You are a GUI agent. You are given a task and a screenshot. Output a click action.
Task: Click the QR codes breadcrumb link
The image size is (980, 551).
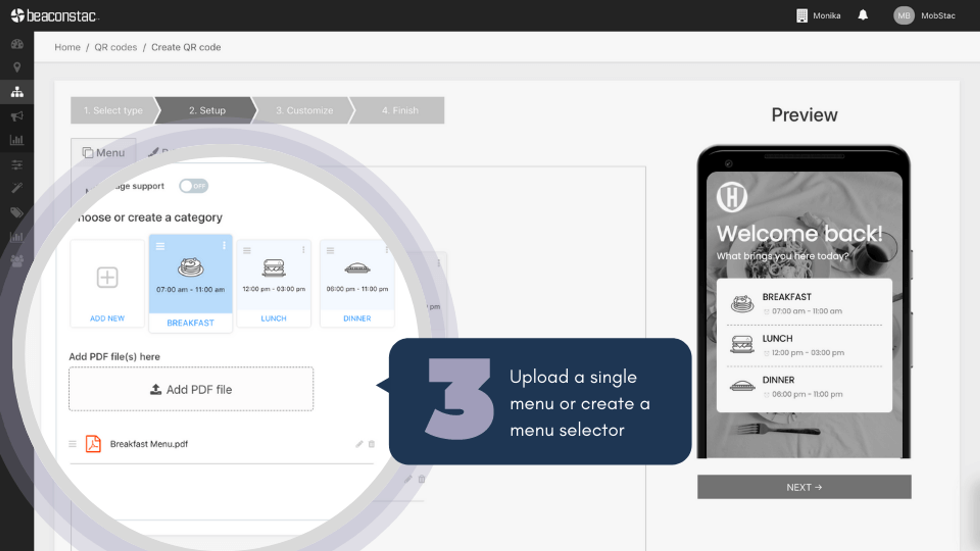(116, 47)
